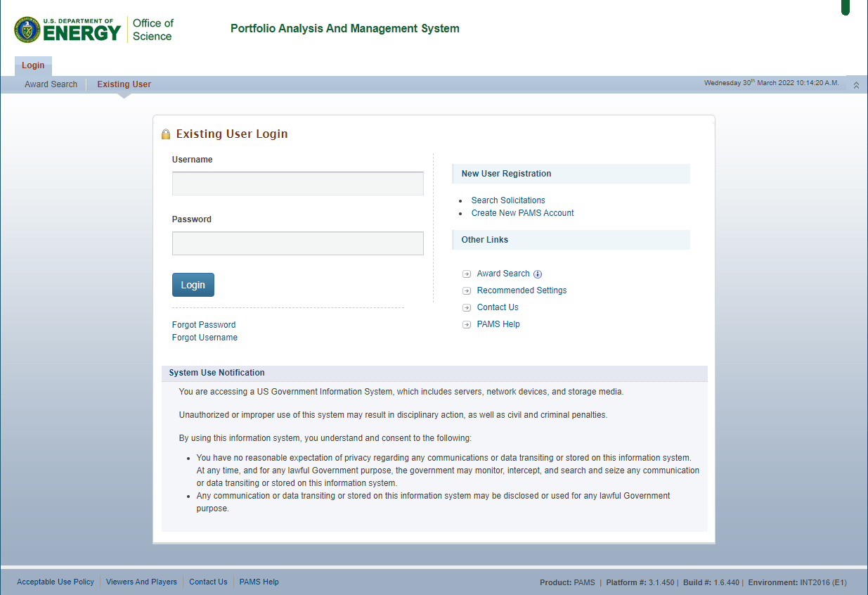Click the arrow icon beside PAMS Help link
Viewport: 868px width, 595px height.
click(467, 324)
